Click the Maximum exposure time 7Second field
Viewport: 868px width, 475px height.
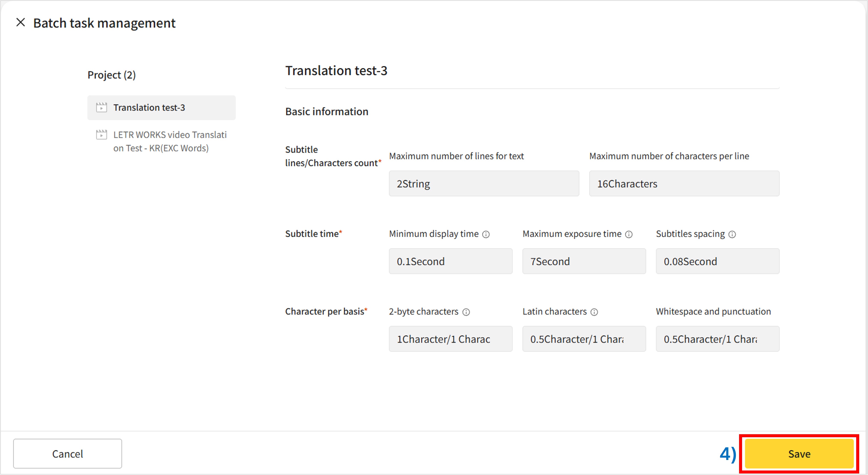(x=584, y=261)
